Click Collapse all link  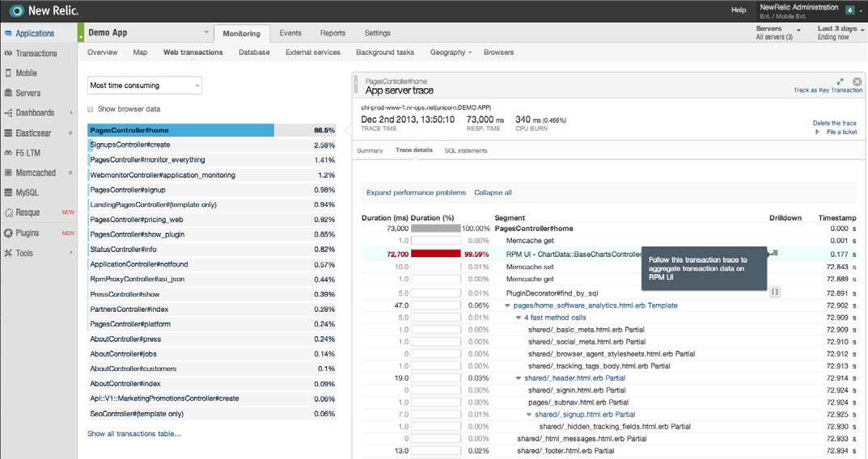(x=493, y=192)
